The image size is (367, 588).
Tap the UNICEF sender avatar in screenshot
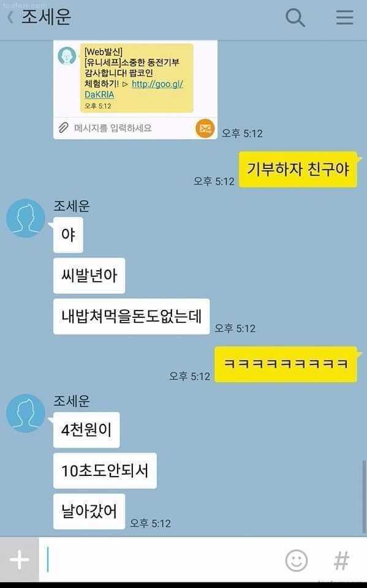[67, 56]
